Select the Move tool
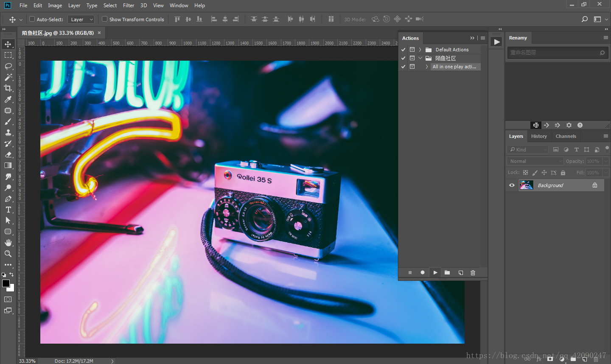 (8, 44)
